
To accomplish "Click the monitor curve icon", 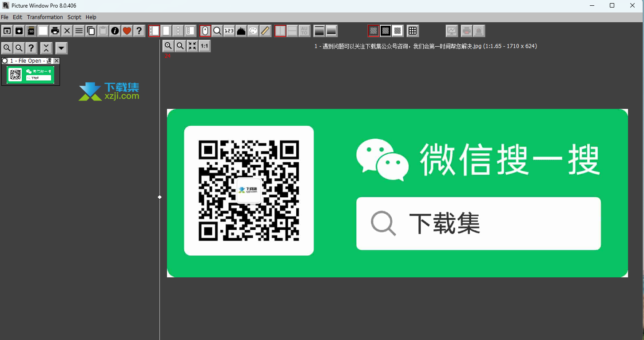I will tap(452, 31).
